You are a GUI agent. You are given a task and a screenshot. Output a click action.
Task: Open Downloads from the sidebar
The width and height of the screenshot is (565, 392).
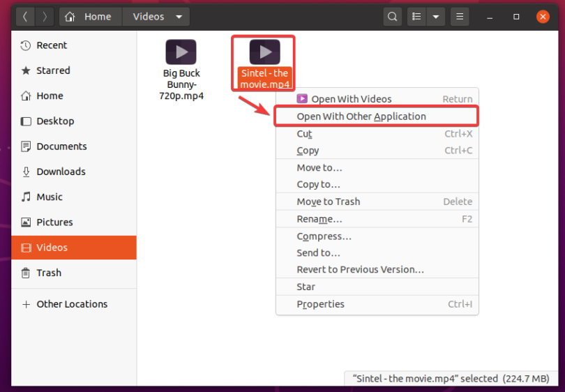pos(74,172)
